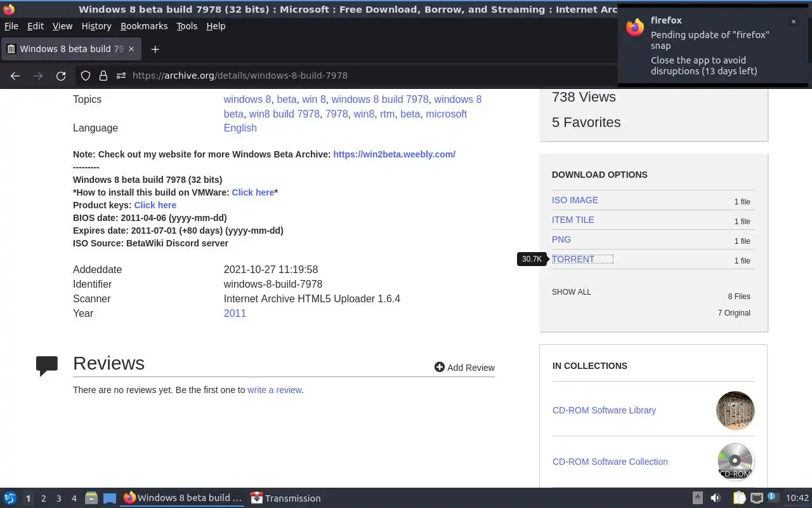Open the Edit menu
The height and width of the screenshot is (508, 812).
tap(36, 26)
